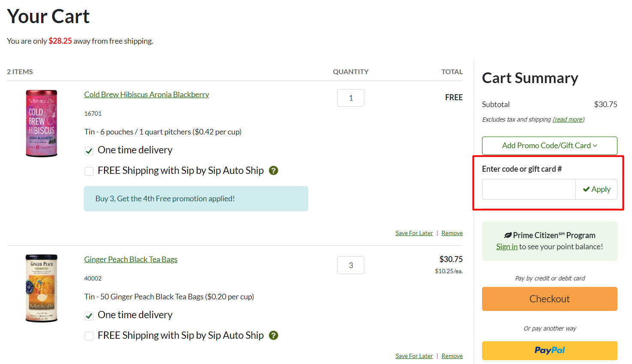632x364 pixels.
Task: Uncheck One time delivery for Cold Brew Hibiscus
Action: pyautogui.click(x=89, y=151)
